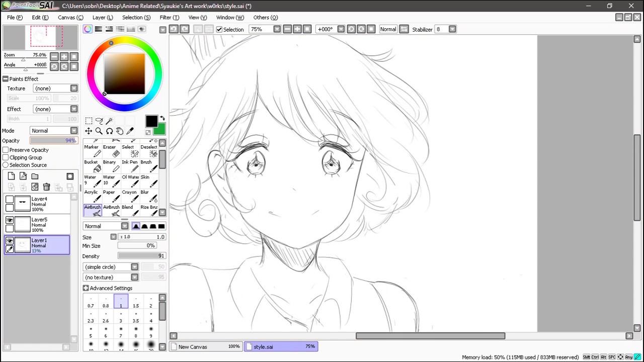The width and height of the screenshot is (644, 362).
Task: Swap foreground and background colors
Action: click(x=162, y=119)
